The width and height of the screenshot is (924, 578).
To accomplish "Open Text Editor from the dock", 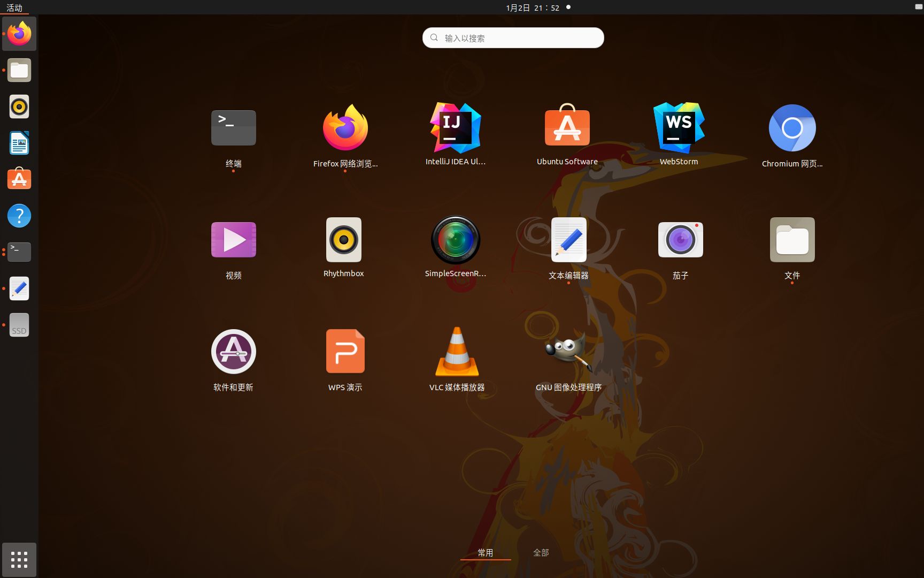I will 19,288.
